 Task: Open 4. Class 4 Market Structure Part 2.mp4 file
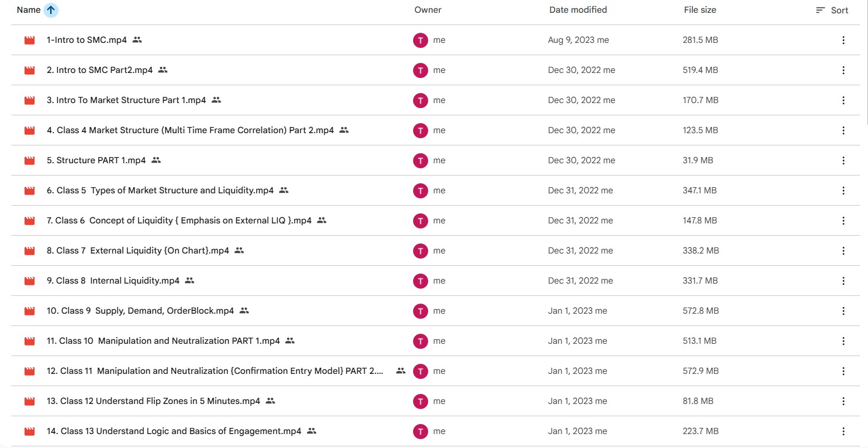coord(190,130)
